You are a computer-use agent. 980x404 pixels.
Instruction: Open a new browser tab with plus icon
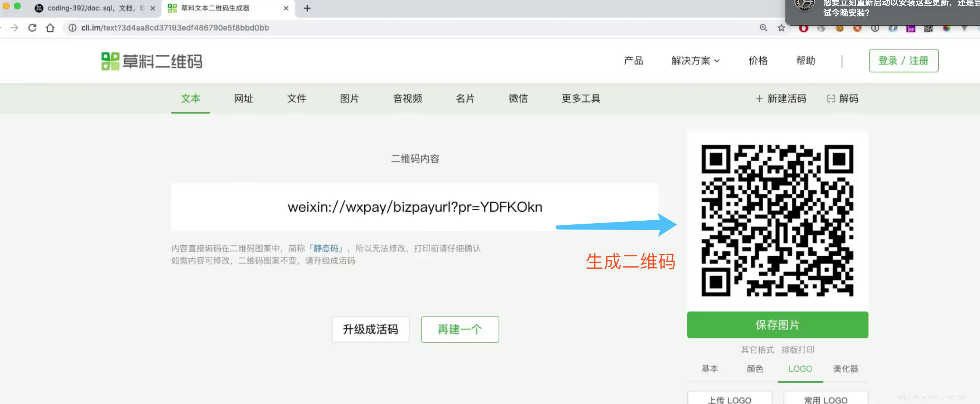point(307,8)
